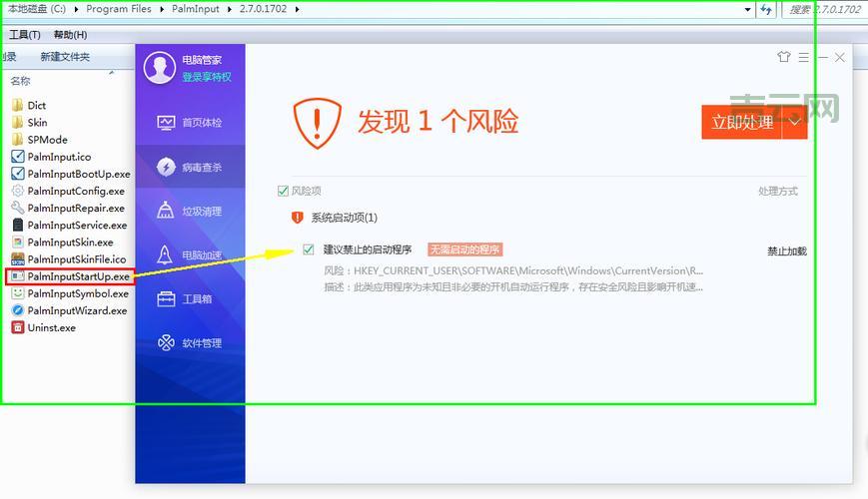
Task: Select PalmInputService.exe file
Action: pyautogui.click(x=69, y=226)
